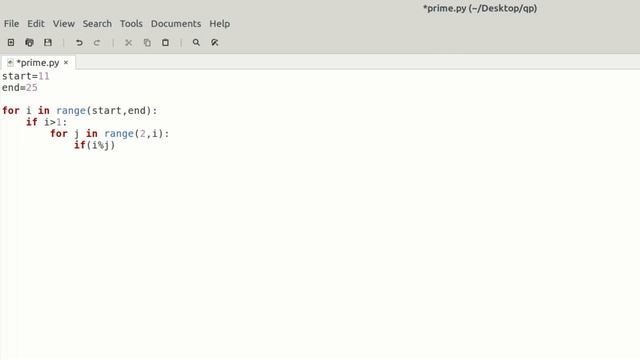Image resolution: width=640 pixels, height=360 pixels.
Task: Paste clipboard contents via toolbar icon
Action: tap(165, 42)
